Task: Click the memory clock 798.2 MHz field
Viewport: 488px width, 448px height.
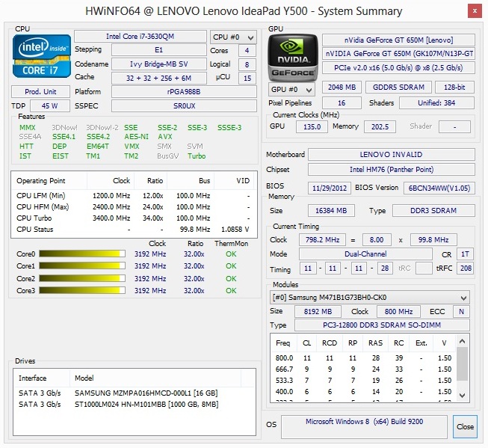Action: pos(322,240)
